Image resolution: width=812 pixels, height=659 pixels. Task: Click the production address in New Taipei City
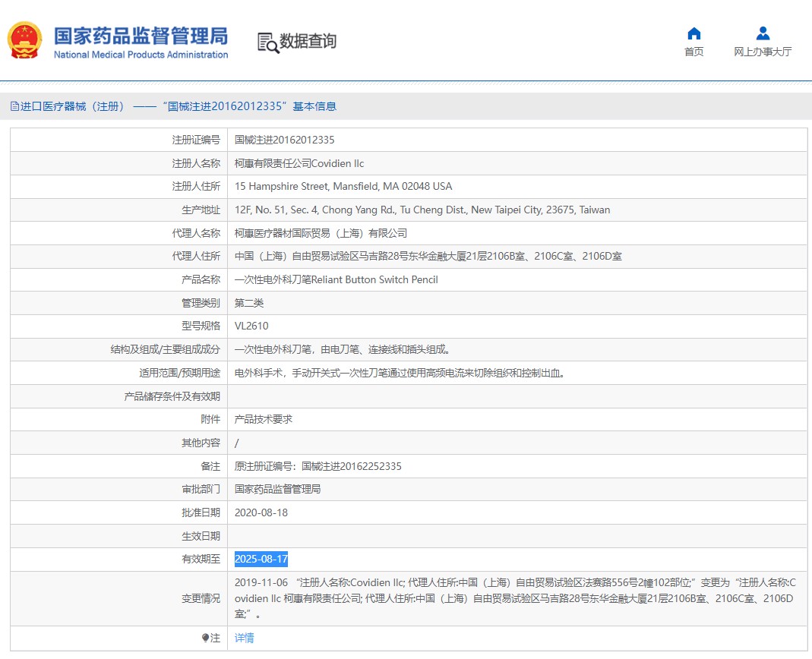422,210
